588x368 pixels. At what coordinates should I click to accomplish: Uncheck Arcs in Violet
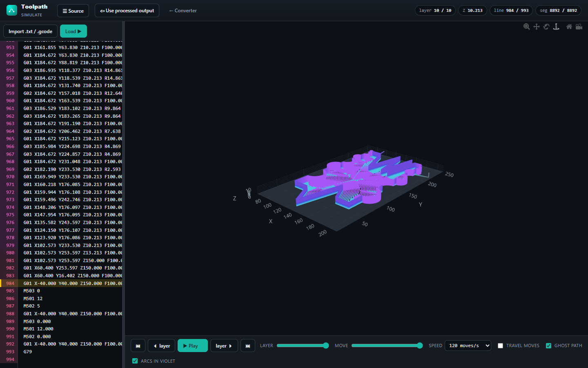coord(135,361)
